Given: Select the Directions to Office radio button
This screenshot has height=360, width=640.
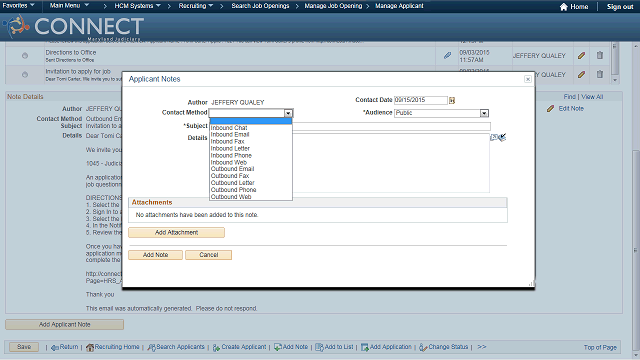Looking at the screenshot, I should point(25,56).
